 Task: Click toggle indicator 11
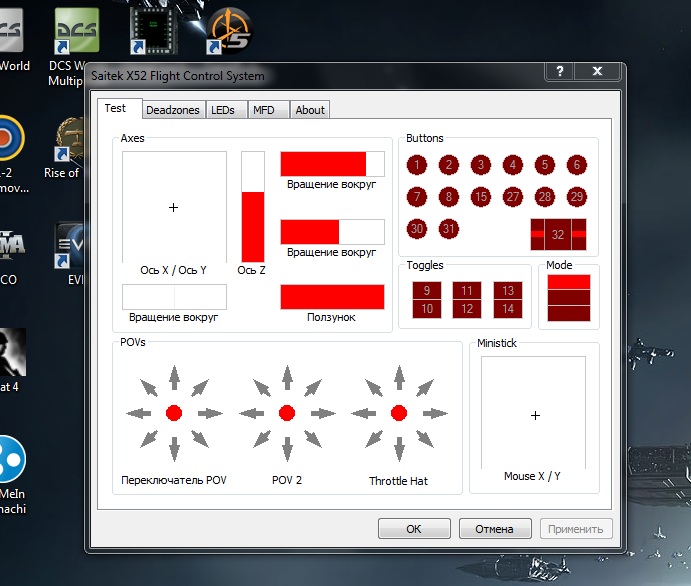tap(467, 290)
